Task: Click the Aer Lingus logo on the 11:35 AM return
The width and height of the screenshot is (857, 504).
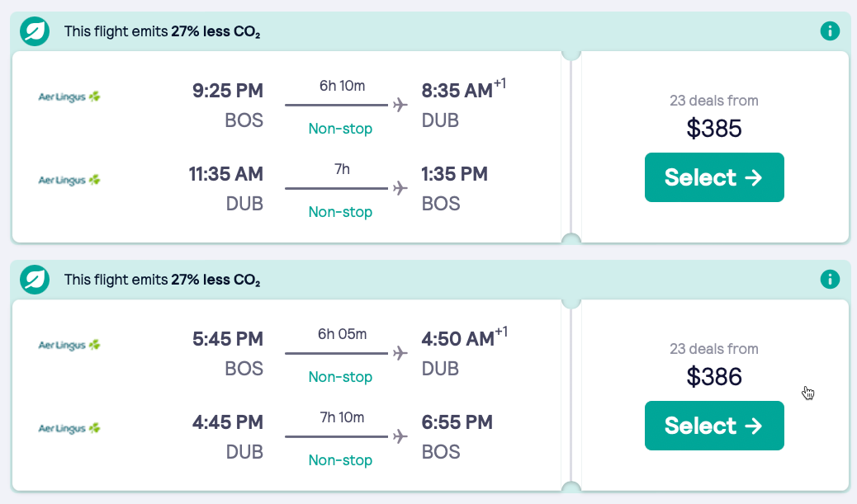Action: (69, 179)
